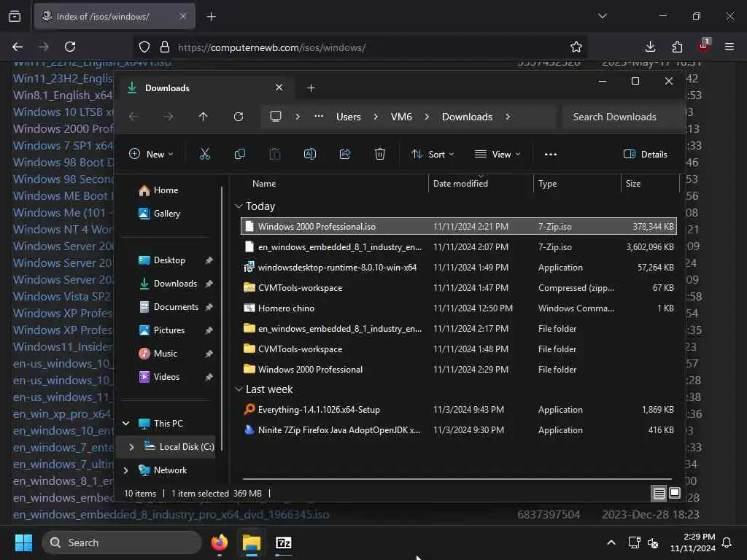Image resolution: width=747 pixels, height=560 pixels.
Task: Open the Sort dropdown menu
Action: [x=433, y=154]
